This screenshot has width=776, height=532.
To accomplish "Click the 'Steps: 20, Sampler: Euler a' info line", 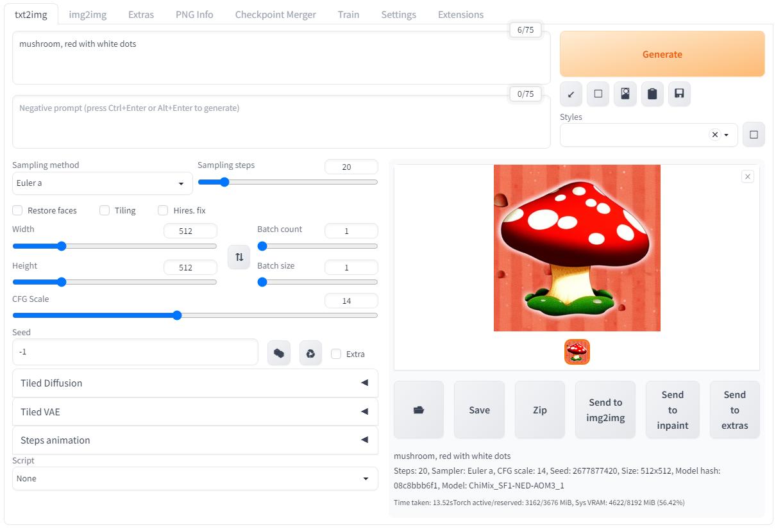I will point(557,478).
